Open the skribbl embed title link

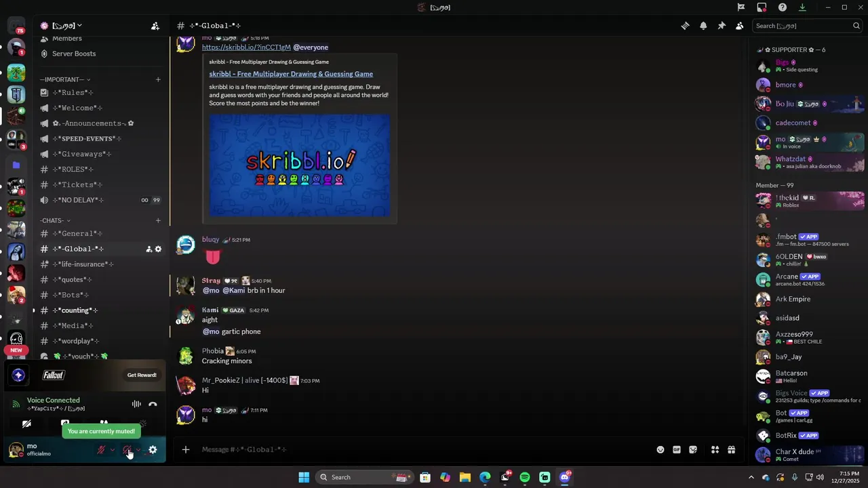pyautogui.click(x=291, y=74)
